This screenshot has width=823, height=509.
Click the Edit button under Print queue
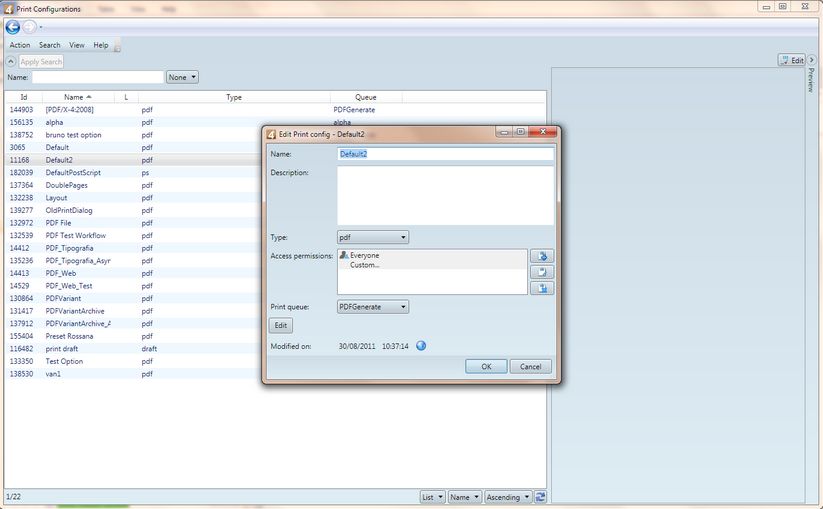[281, 325]
